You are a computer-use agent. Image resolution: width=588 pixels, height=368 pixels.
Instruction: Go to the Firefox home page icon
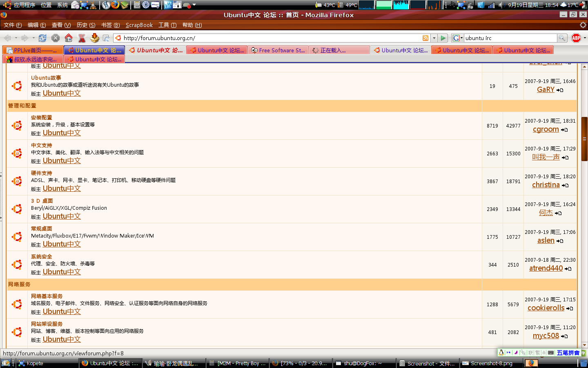69,38
